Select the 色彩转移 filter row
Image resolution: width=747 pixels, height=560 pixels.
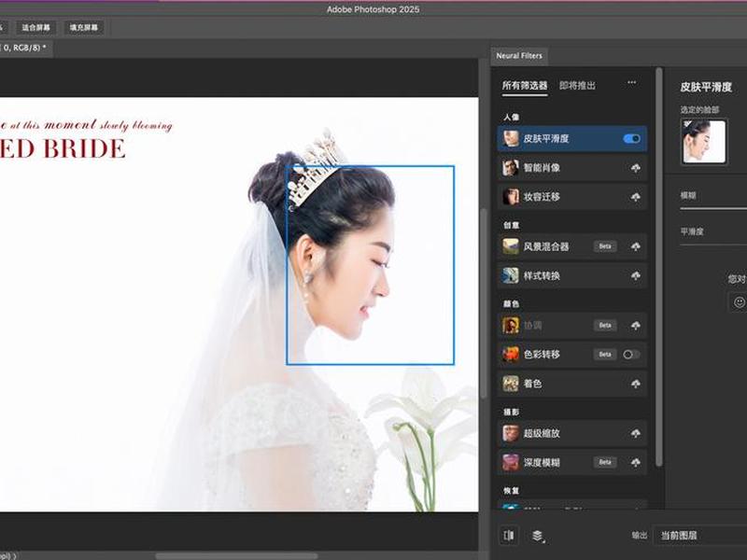pyautogui.click(x=571, y=355)
